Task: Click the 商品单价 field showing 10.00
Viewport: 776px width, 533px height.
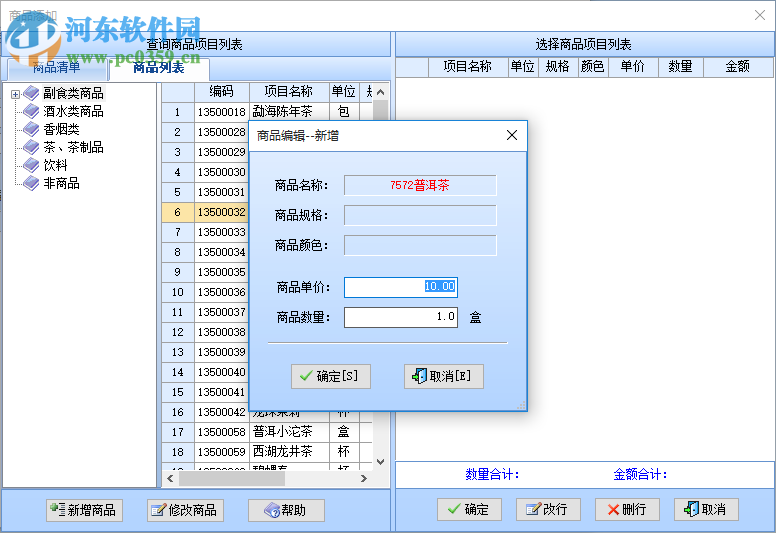Action: [401, 287]
